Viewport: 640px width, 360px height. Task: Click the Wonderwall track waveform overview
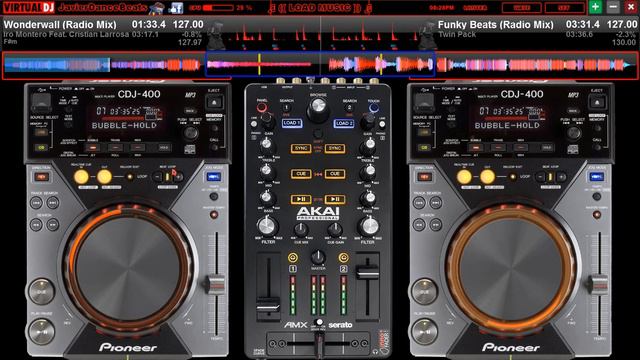tap(103, 64)
